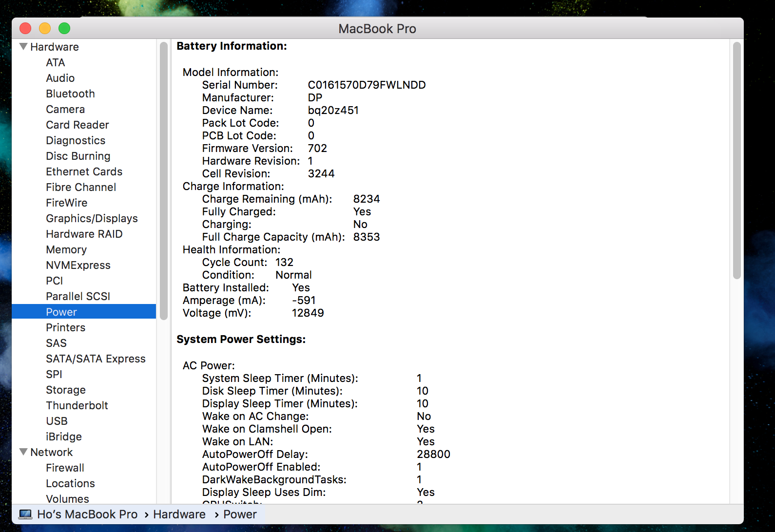
Task: Click the Charge Remaining value 8234
Action: pos(367,199)
